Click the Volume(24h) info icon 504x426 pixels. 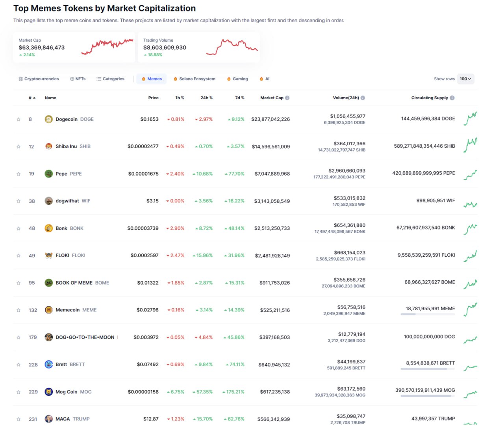point(363,98)
